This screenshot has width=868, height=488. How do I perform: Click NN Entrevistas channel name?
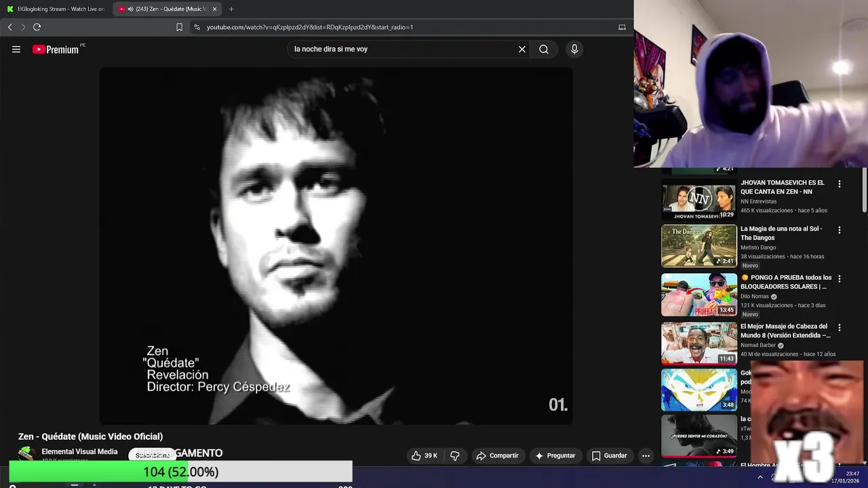pos(759,201)
